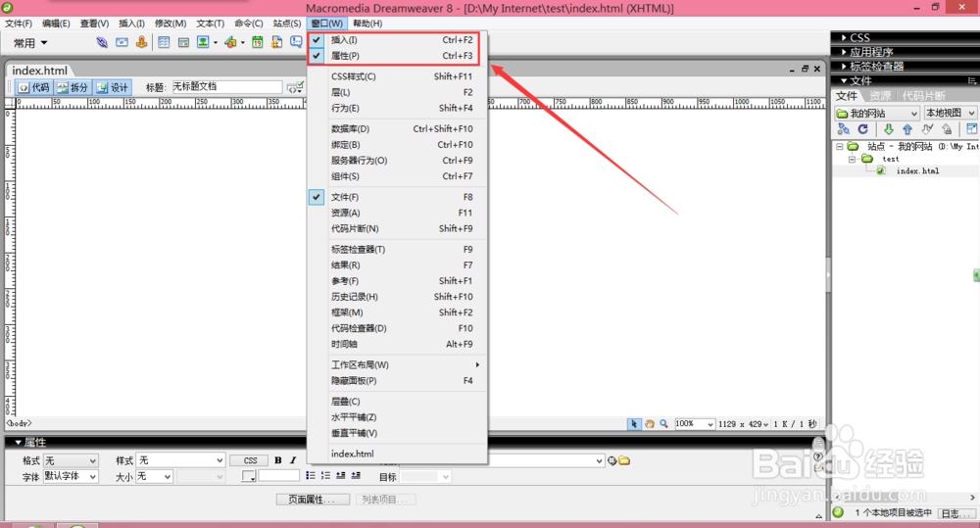Viewport: 980px width, 528px height.
Task: Click the <body> tag selector
Action: [x=18, y=423]
